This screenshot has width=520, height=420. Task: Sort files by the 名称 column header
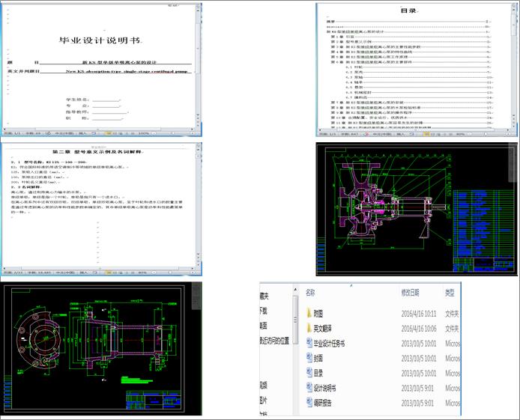[310, 293]
